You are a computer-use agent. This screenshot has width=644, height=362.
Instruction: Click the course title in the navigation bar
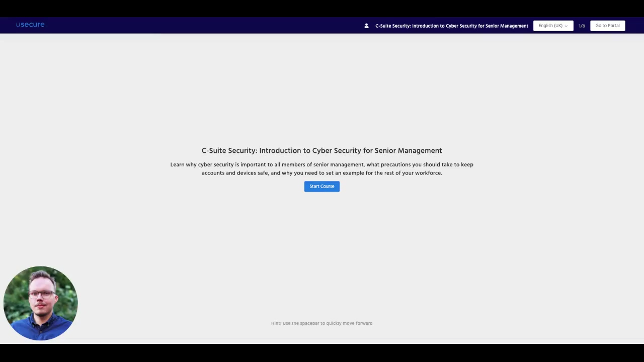[x=452, y=26]
